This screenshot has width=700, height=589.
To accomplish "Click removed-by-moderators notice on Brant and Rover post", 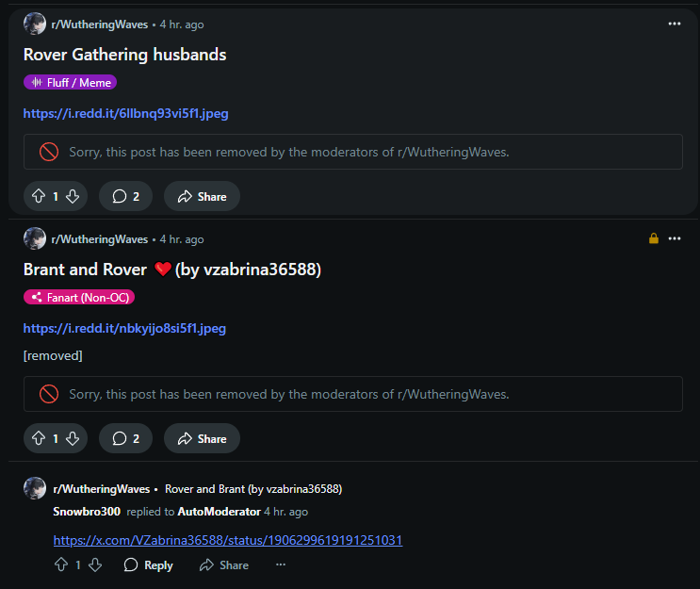I will 353,394.
